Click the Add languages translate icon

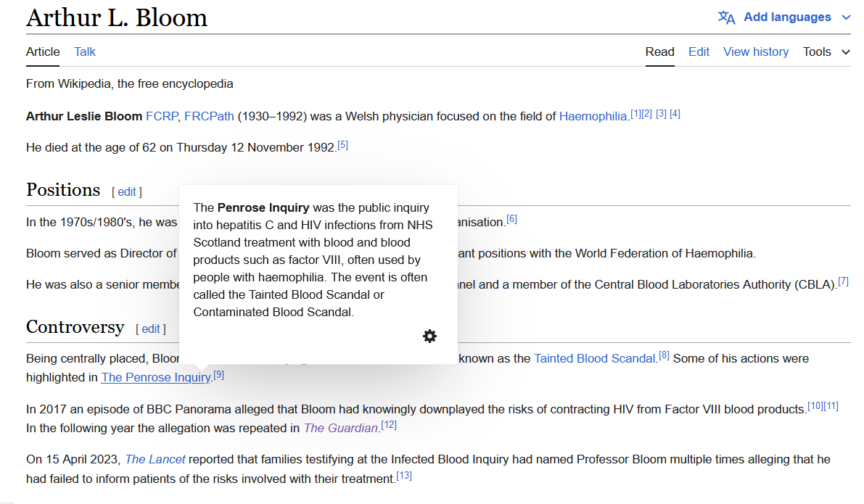[726, 16]
